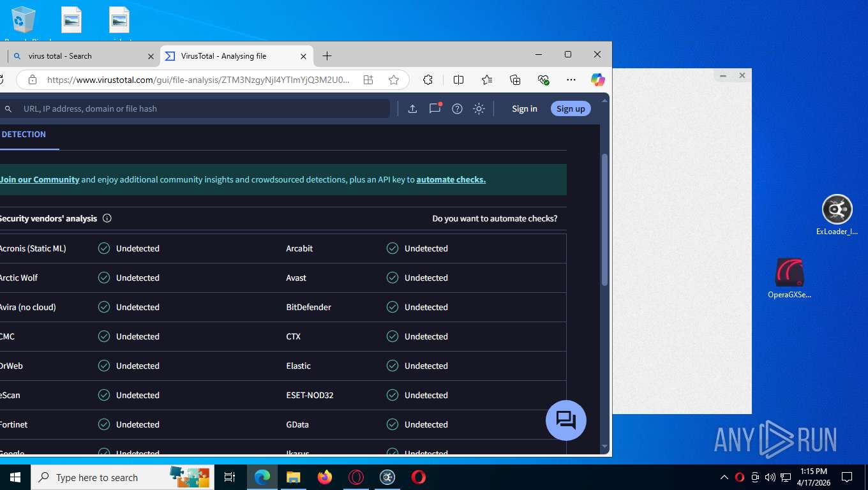Image resolution: width=868 pixels, height=490 pixels.
Task: Open File Explorer from taskbar
Action: coord(293,477)
